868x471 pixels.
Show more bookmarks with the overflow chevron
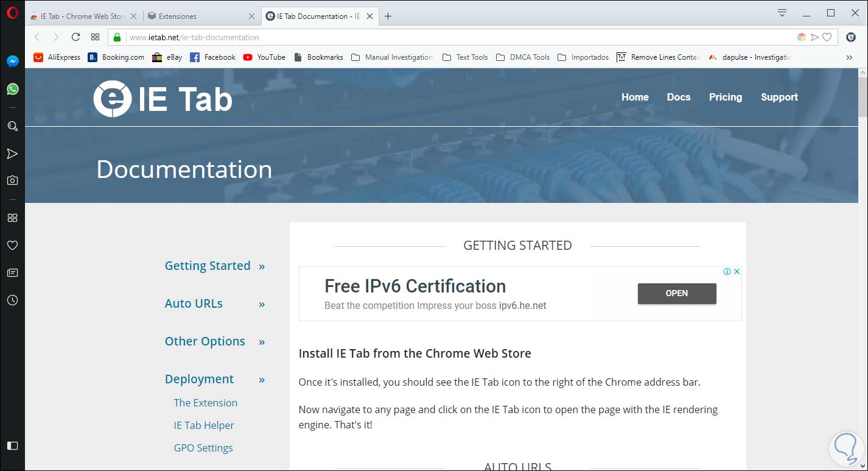(x=849, y=57)
